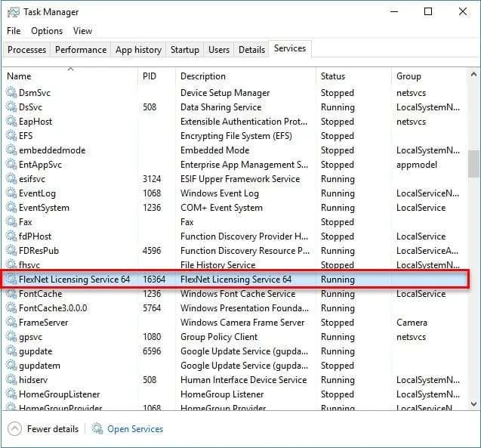
Task: Open the Details tab
Action: click(x=251, y=50)
